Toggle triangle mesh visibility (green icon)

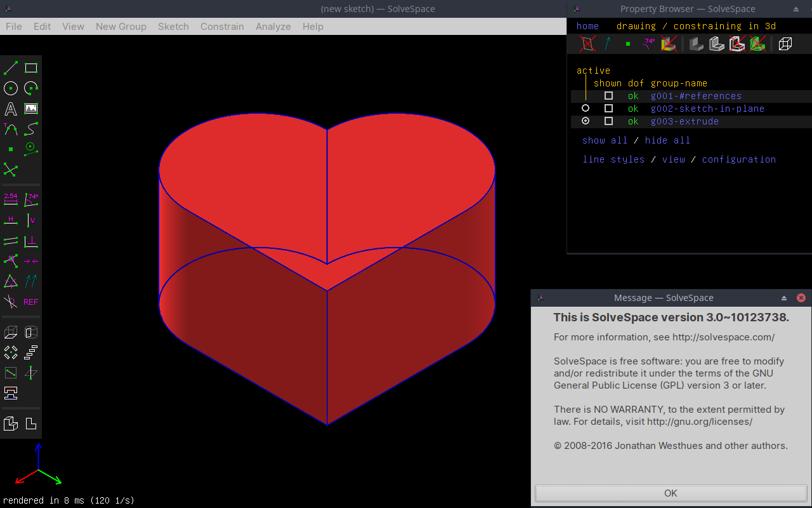point(757,44)
